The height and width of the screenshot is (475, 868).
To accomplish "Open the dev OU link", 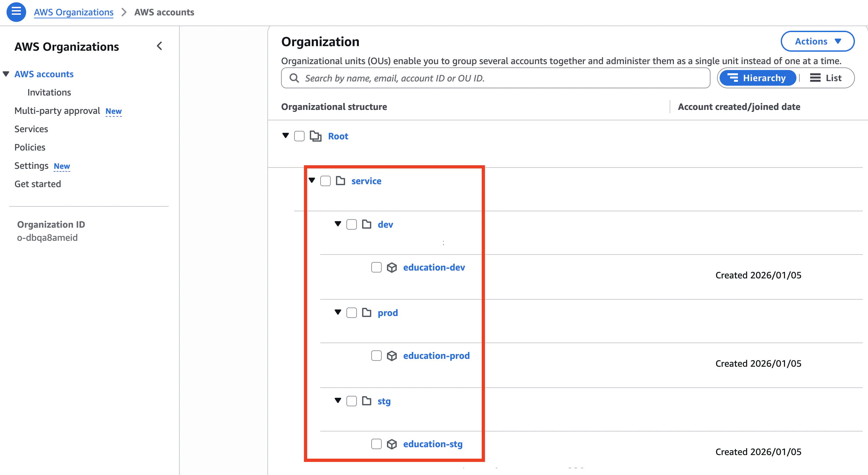I will tap(386, 225).
